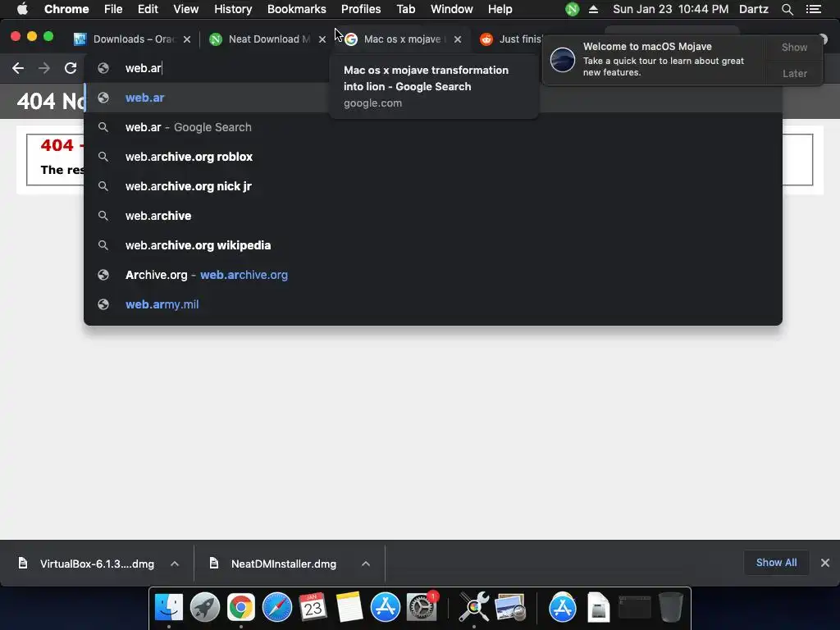Open the Window menu
The width and height of the screenshot is (840, 630).
452,9
